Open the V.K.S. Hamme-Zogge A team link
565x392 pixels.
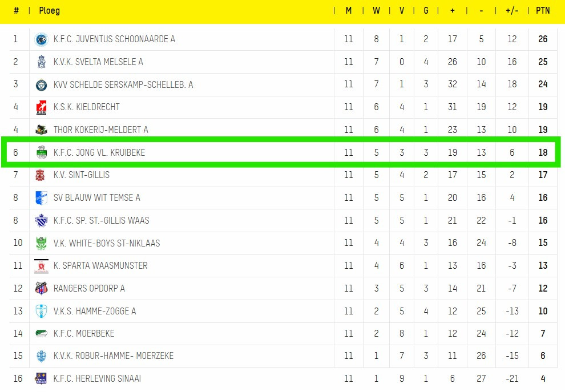94,311
